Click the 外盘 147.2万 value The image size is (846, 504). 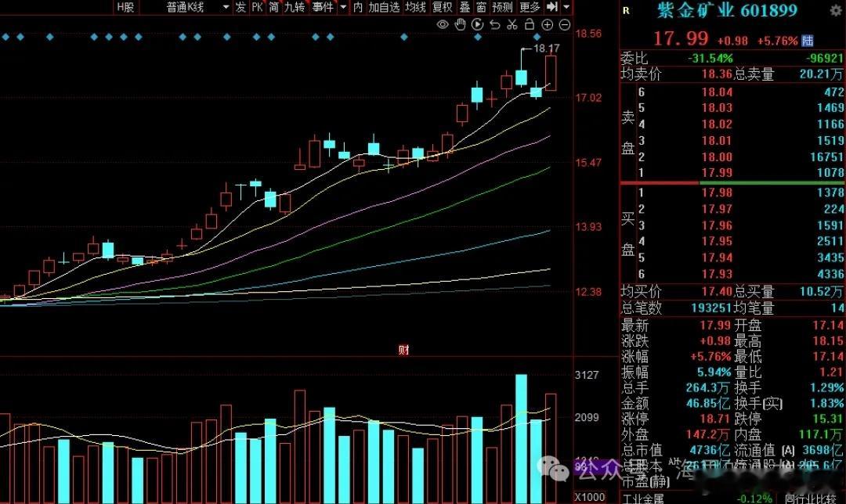pyautogui.click(x=708, y=434)
